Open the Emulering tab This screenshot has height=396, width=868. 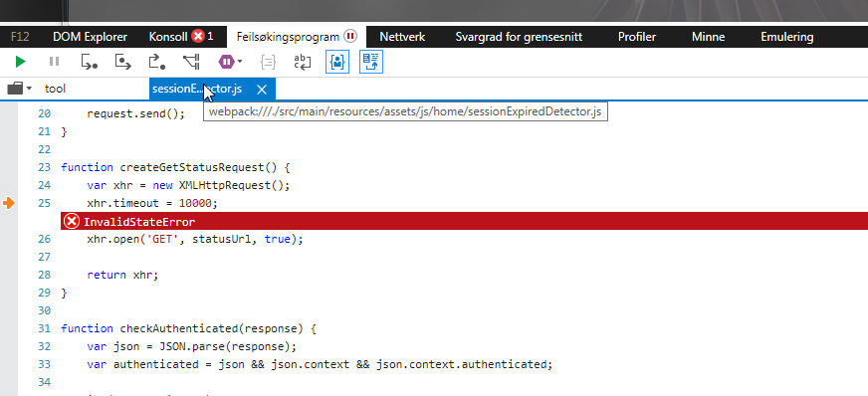click(786, 37)
